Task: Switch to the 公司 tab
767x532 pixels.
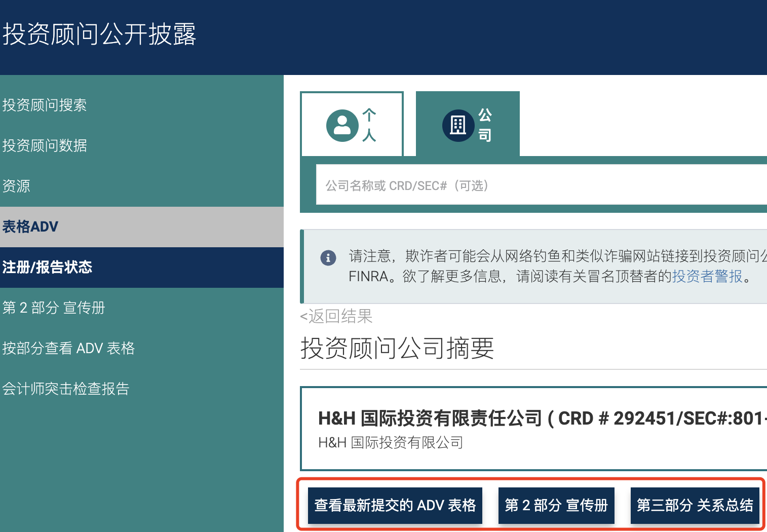Action: click(x=468, y=124)
